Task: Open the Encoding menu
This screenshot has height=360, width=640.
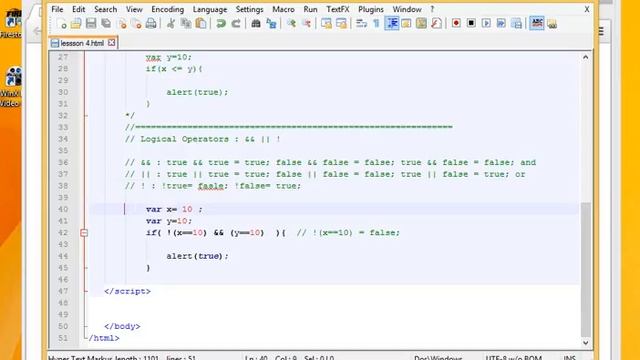Action: (167, 9)
